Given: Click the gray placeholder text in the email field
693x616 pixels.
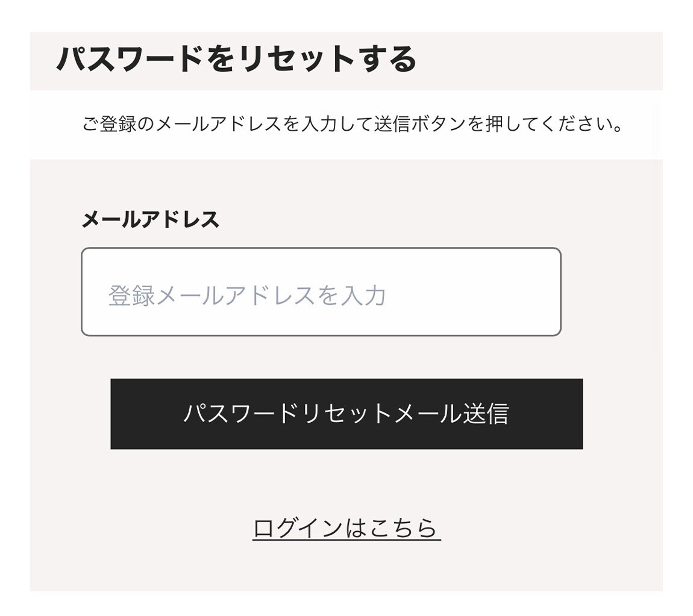Looking at the screenshot, I should point(248,296).
